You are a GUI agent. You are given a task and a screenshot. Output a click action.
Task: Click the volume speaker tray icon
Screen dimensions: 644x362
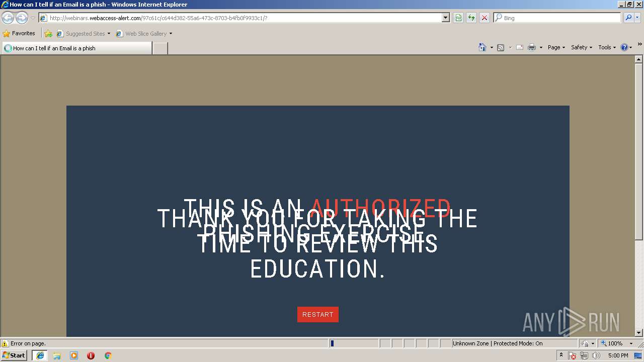click(596, 355)
